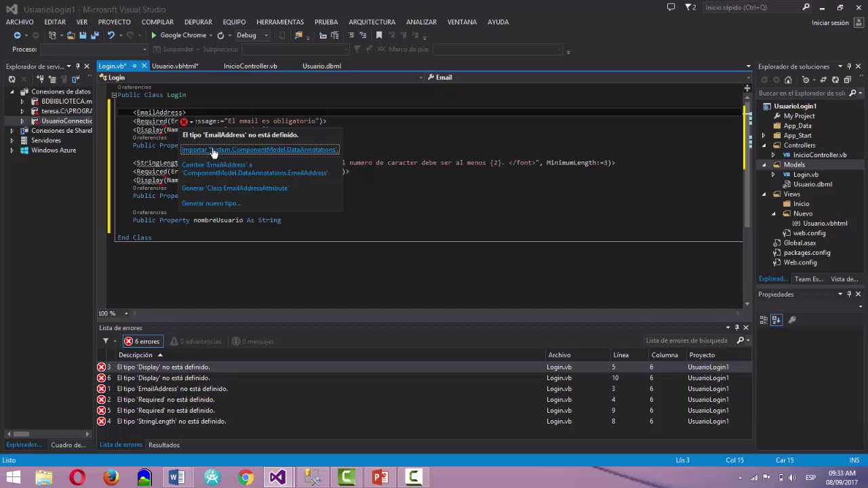Screen dimensions: 868x488
Task: Start debugging with the green play arrow
Action: coord(154,35)
